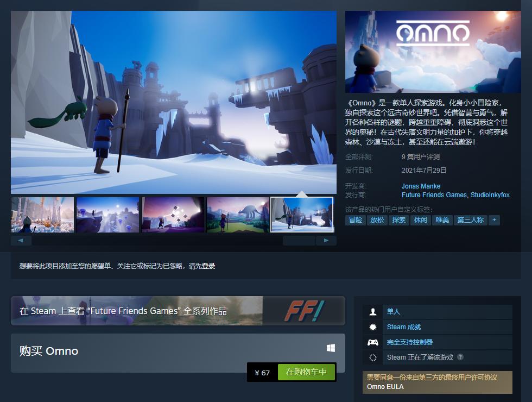Click the 登录 login link

208,266
